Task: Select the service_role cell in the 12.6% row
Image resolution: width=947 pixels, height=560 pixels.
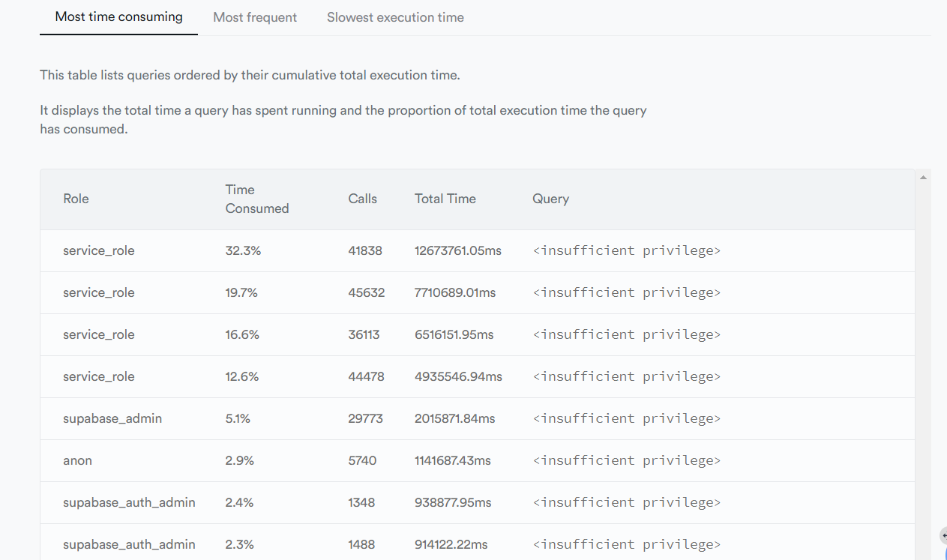Action: point(99,376)
